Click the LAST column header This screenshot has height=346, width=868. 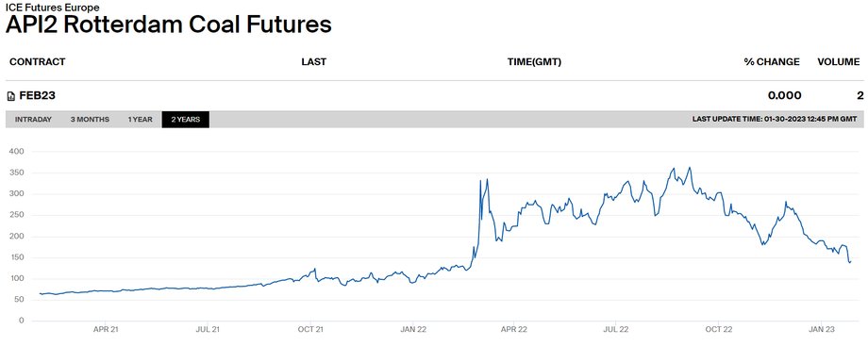tap(314, 62)
